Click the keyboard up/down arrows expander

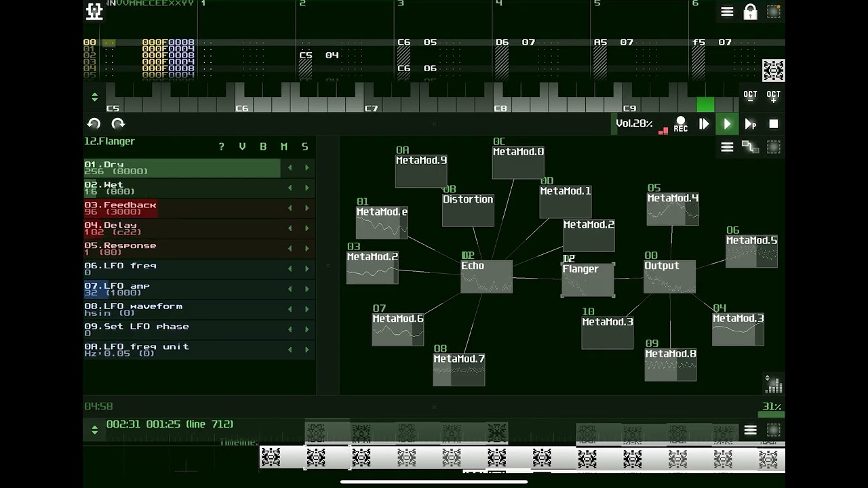point(95,98)
